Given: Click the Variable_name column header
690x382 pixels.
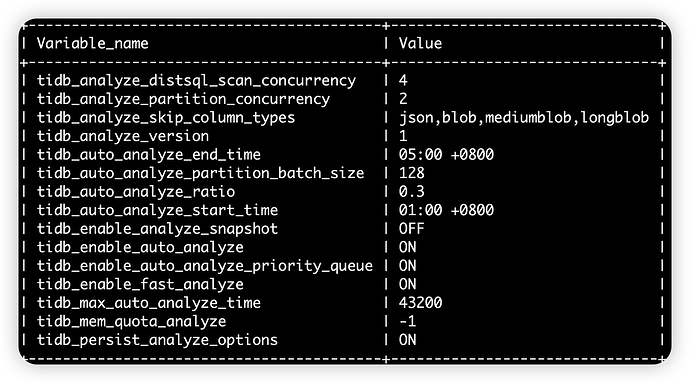Looking at the screenshot, I should point(92,43).
